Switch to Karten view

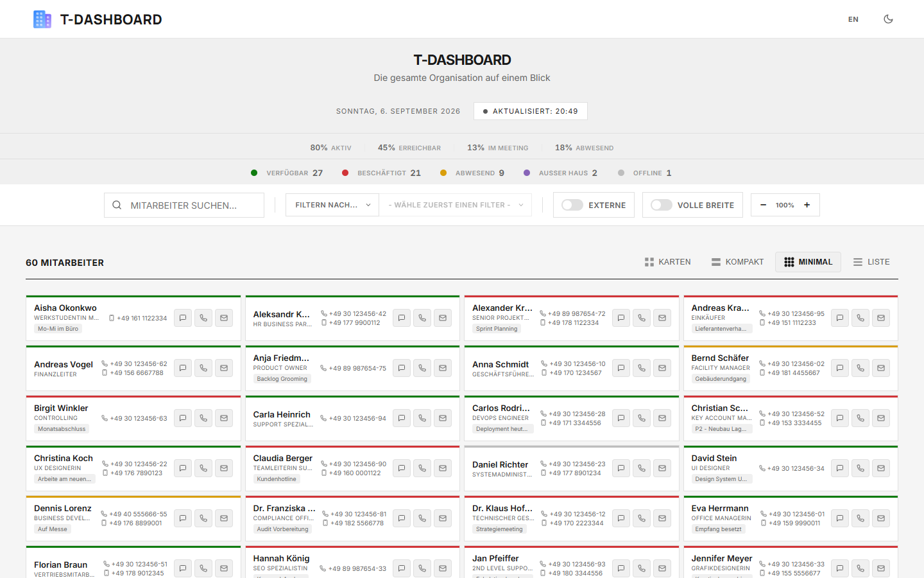(668, 262)
